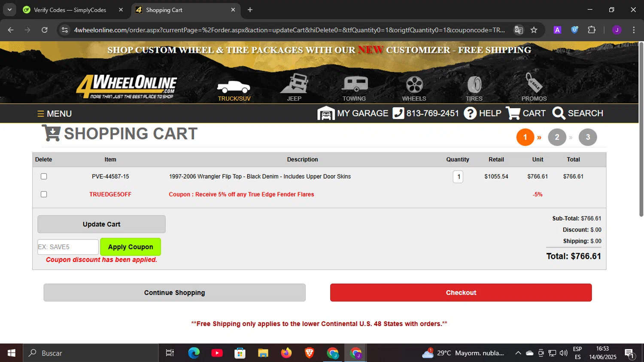The height and width of the screenshot is (362, 644).
Task: Switch to Verify Codes SimplyCodes tab
Action: point(70,10)
